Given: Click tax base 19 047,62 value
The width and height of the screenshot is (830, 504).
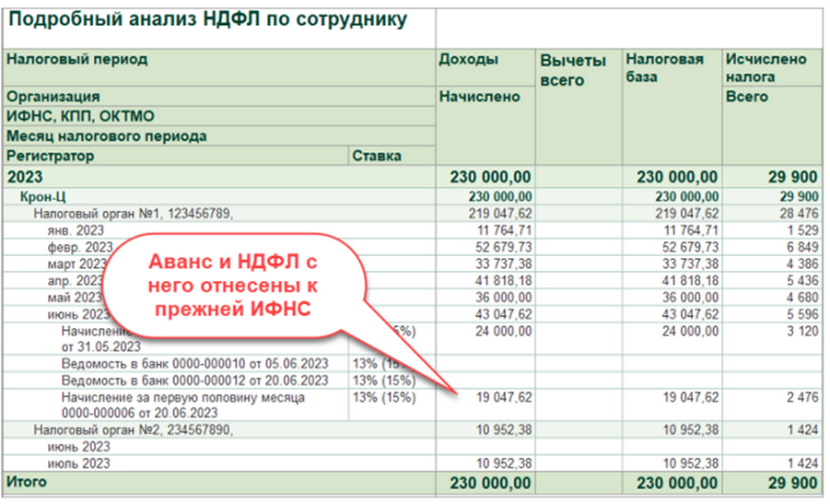Looking at the screenshot, I should click(x=691, y=398).
